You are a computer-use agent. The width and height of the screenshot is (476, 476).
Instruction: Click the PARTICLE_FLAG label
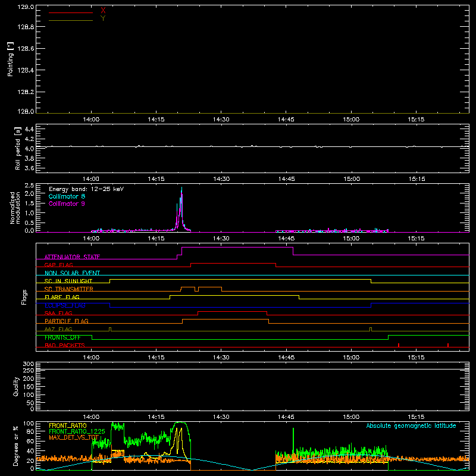tap(67, 321)
